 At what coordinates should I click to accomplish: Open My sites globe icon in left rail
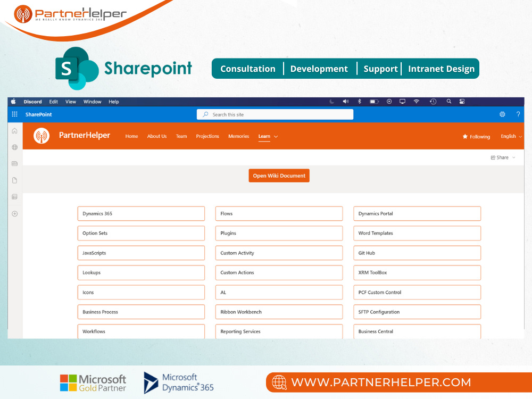pyautogui.click(x=14, y=147)
